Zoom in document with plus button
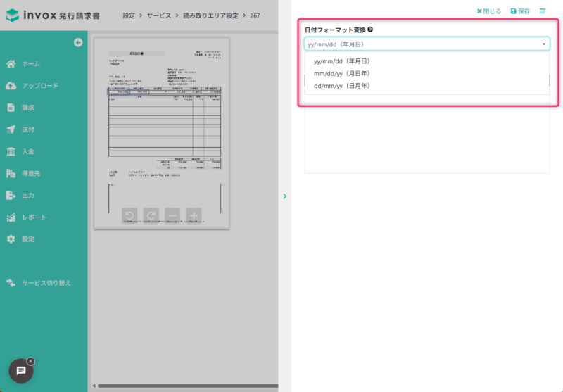 (194, 215)
